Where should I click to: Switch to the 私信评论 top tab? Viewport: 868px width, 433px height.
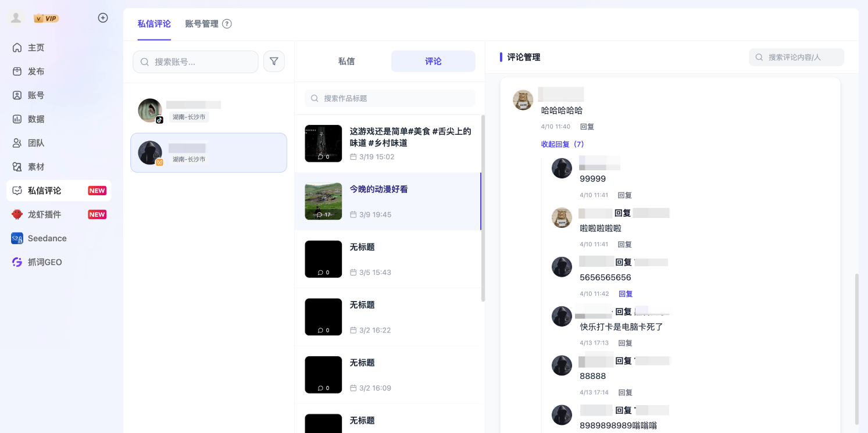coord(154,24)
